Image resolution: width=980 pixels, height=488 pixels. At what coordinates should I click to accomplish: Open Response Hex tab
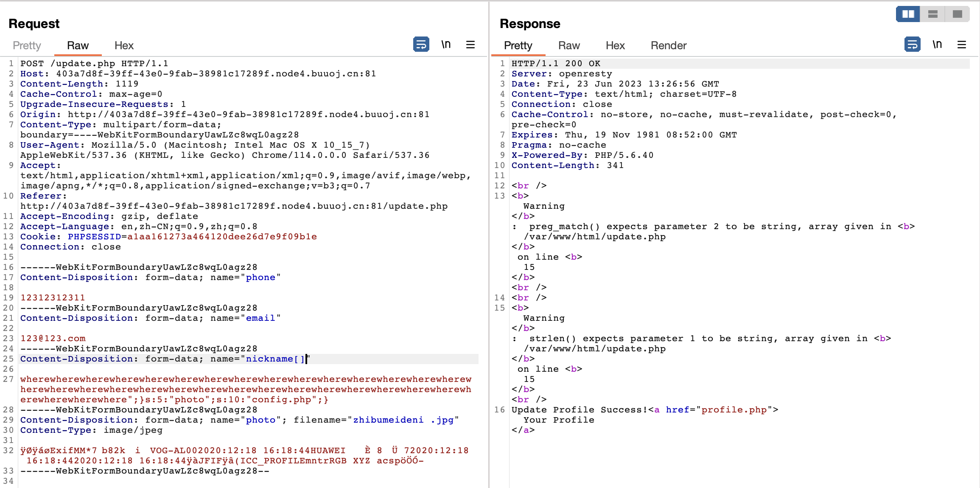[615, 45]
